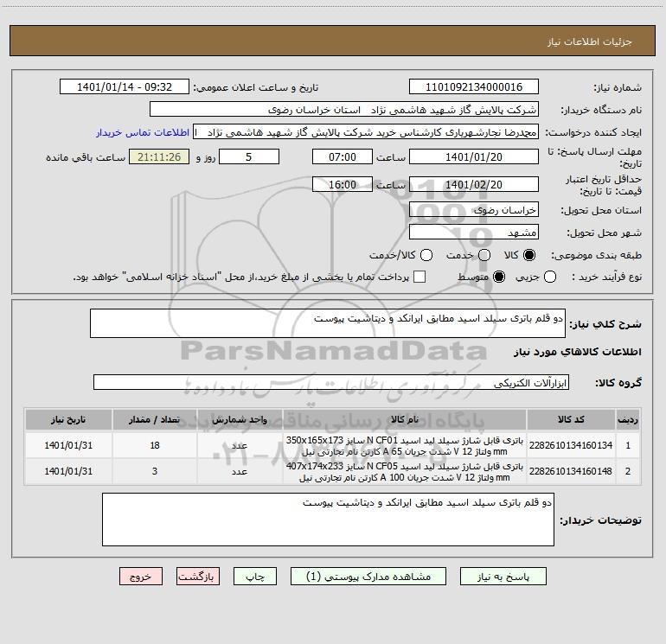Screen dimensions: 666x644
Task: Click the گروه کالا field ابزارآلات الکتریکی
Action: click(331, 382)
